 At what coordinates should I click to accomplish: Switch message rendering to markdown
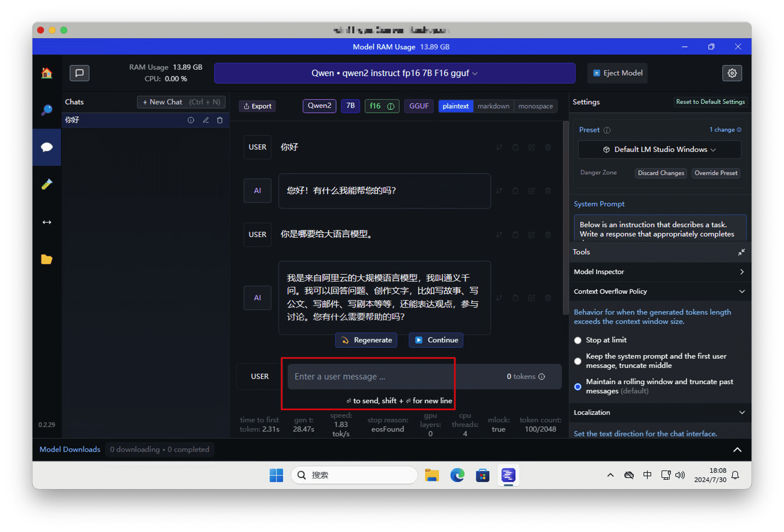coord(493,106)
